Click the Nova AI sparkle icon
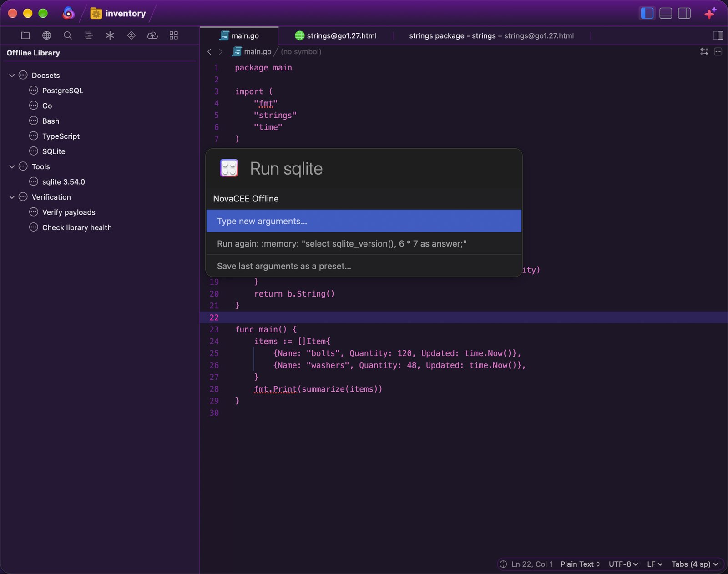This screenshot has width=728, height=574. (x=710, y=13)
